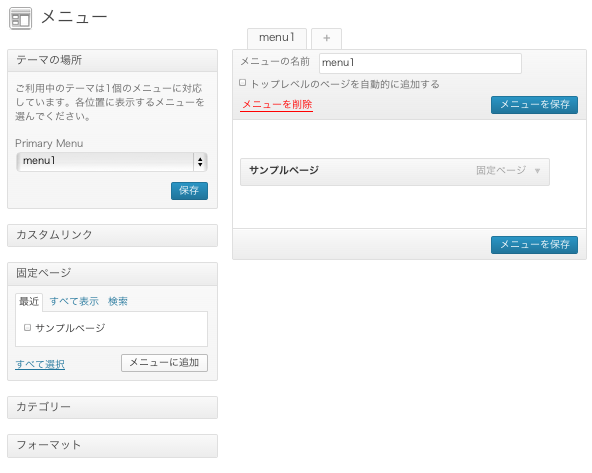Collapse the 固定ページ panel header
592x473 pixels.
pyautogui.click(x=113, y=274)
